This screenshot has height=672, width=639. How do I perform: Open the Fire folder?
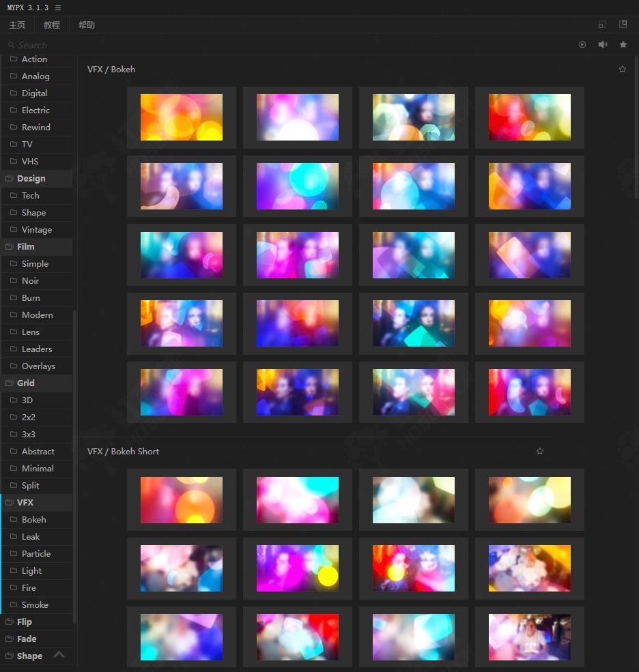coord(37,587)
